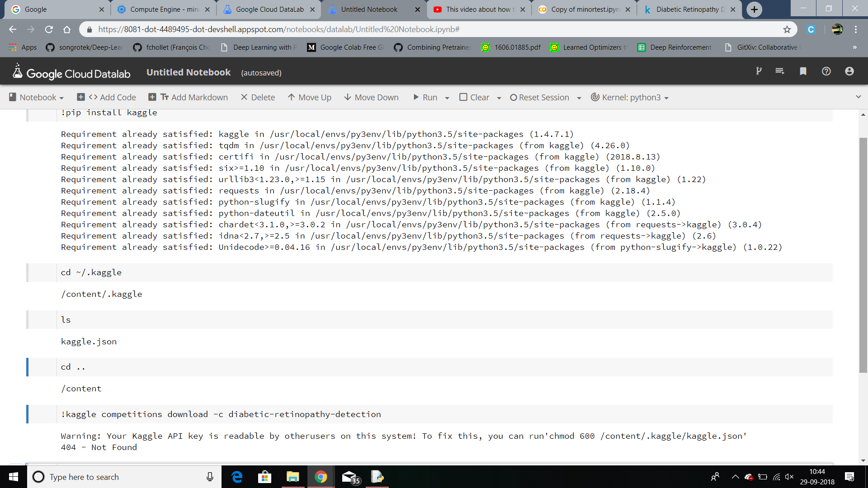The height and width of the screenshot is (488, 868).
Task: Toggle Wi-Fi from the system tray icon
Action: pyautogui.click(x=777, y=477)
